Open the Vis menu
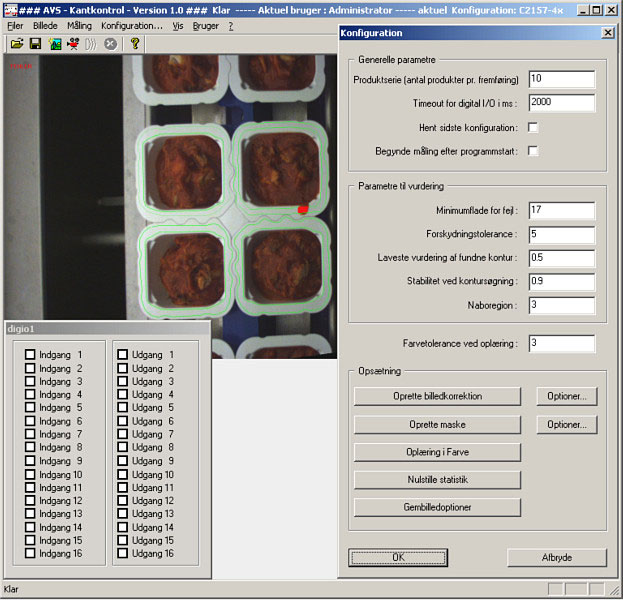 [x=178, y=26]
